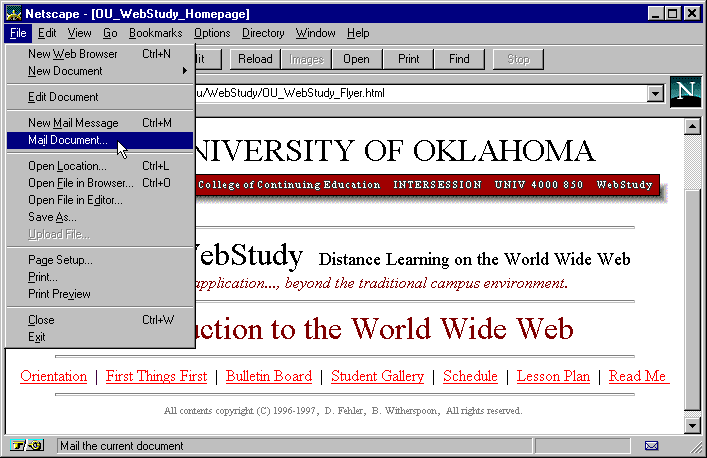This screenshot has height=458, width=707.
Task: Choose Page Setup menu entry
Action: point(100,260)
